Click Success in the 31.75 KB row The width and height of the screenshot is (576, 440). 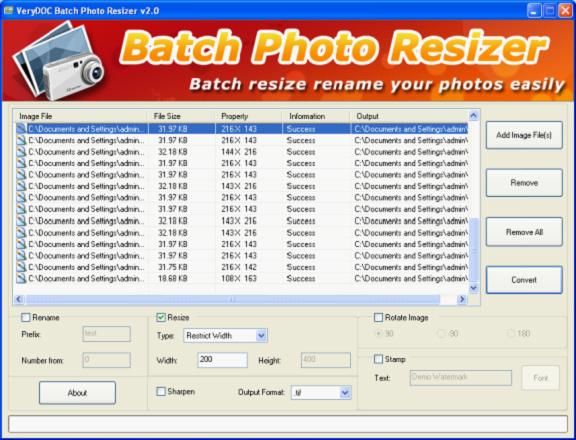click(301, 267)
